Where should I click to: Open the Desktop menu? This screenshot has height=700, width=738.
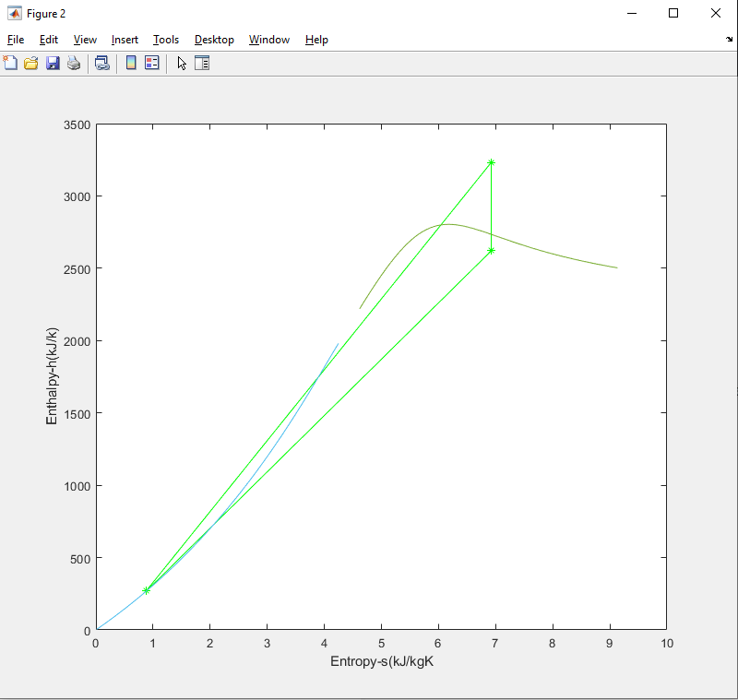click(213, 40)
